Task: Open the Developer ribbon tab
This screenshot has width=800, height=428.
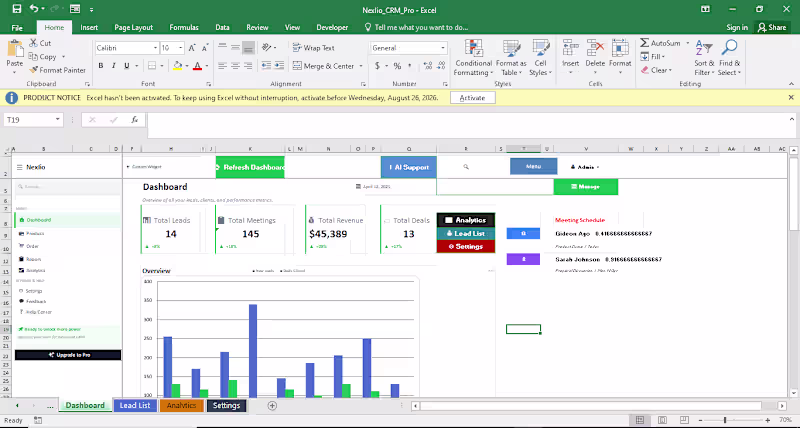Action: [332, 28]
